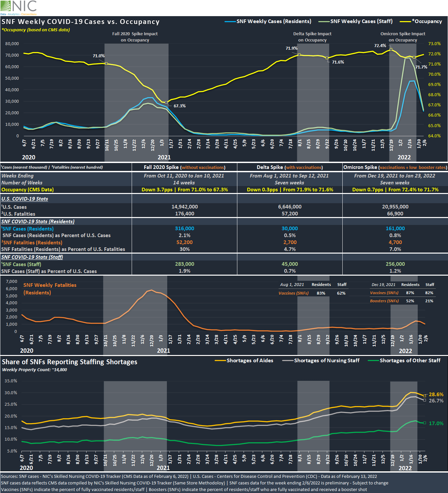Click the 71.0% occupancy data marker
The height and width of the screenshot is (493, 448).
point(106,63)
